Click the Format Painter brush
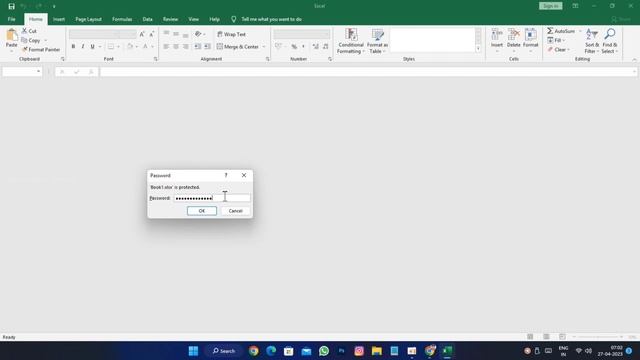640x360 pixels. click(x=24, y=49)
